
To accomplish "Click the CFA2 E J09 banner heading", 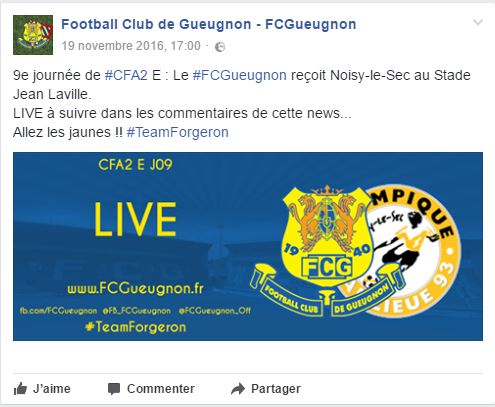I will coord(135,165).
